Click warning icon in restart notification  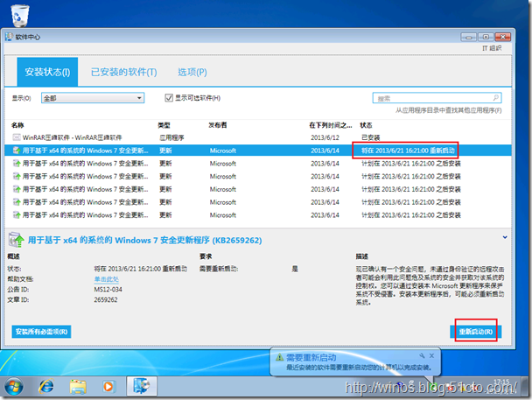tap(279, 357)
